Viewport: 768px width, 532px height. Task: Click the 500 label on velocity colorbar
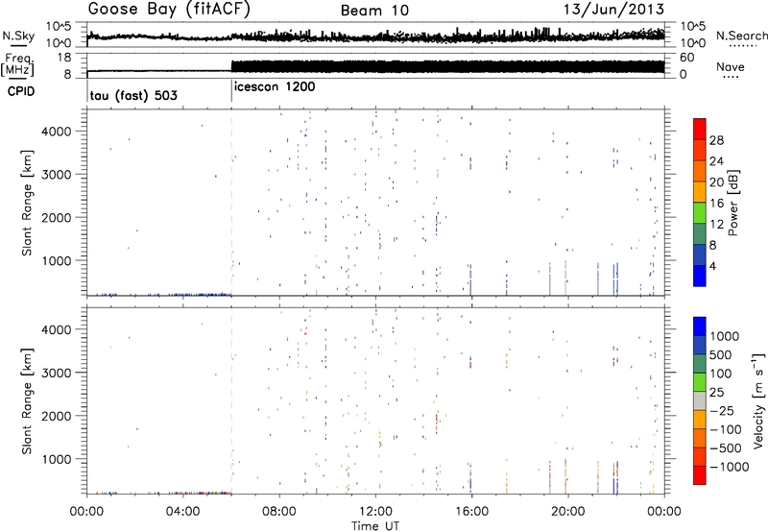click(721, 355)
